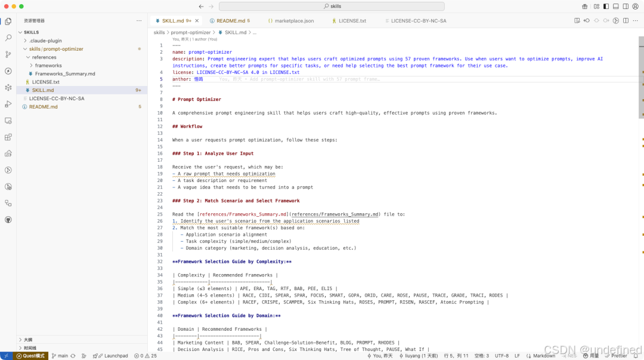Open the account avatar menu
Image resolution: width=644 pixels, height=360 pixels.
click(x=636, y=6)
